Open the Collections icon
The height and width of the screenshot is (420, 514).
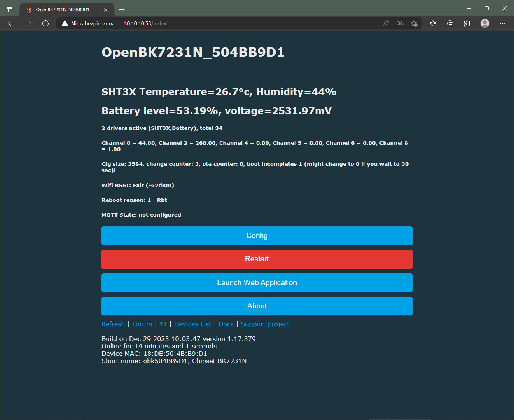450,23
